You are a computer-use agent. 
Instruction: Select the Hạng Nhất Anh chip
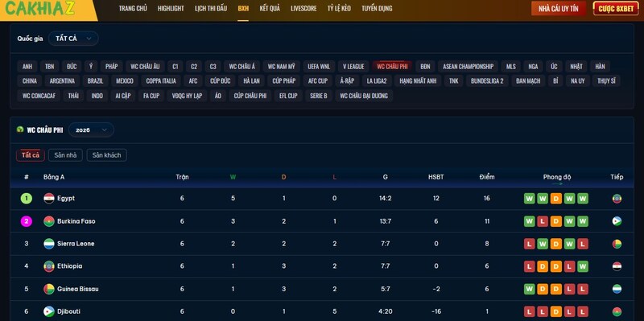click(x=418, y=81)
